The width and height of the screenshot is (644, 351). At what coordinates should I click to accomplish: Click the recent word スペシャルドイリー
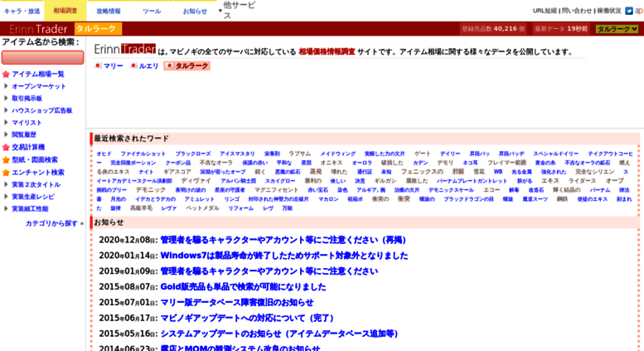(555, 154)
